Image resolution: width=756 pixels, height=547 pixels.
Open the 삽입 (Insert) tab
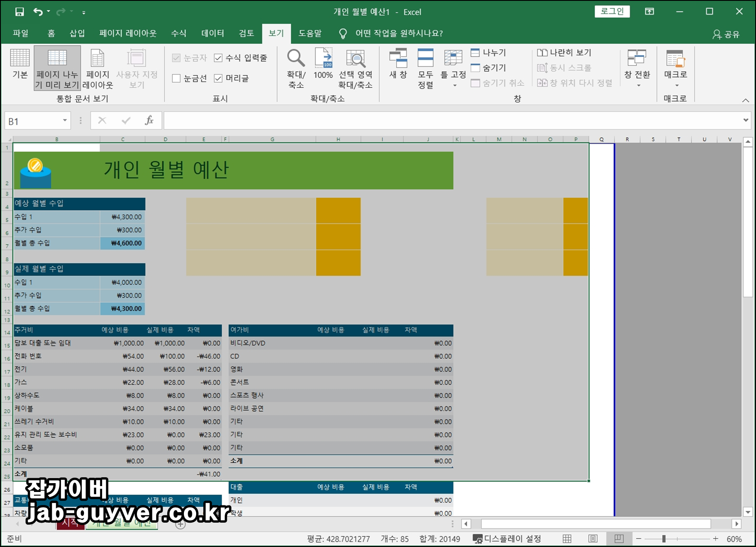(x=77, y=33)
